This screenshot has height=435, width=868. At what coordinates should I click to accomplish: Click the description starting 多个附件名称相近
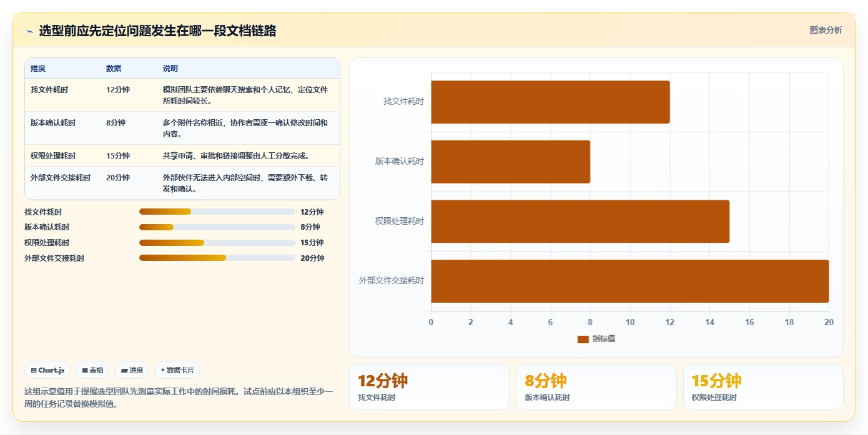(245, 129)
